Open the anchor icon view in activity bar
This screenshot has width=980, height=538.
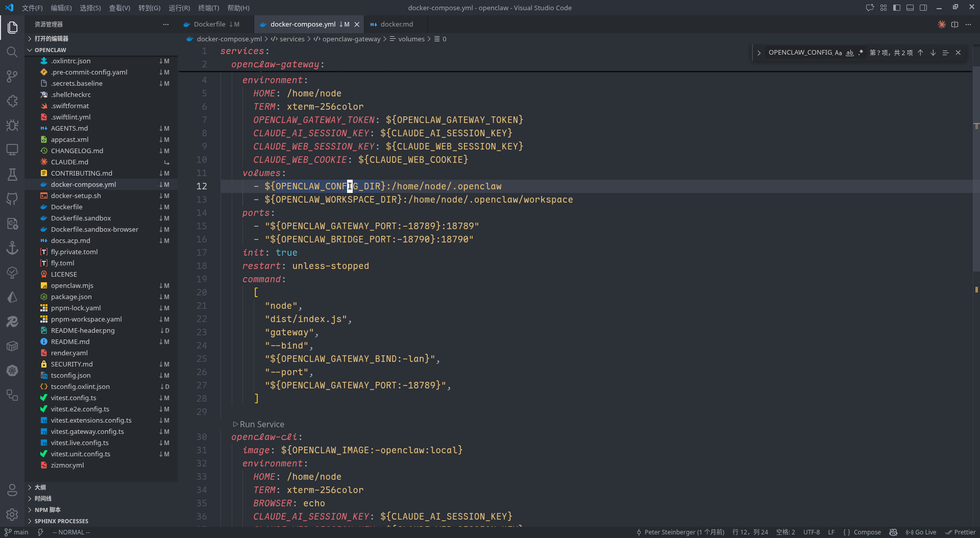12,248
